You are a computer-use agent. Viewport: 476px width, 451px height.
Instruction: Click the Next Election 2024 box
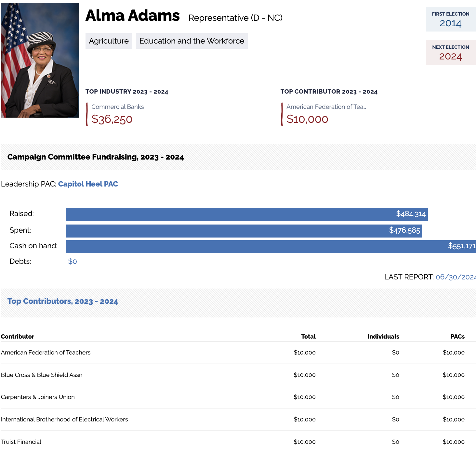(x=451, y=52)
